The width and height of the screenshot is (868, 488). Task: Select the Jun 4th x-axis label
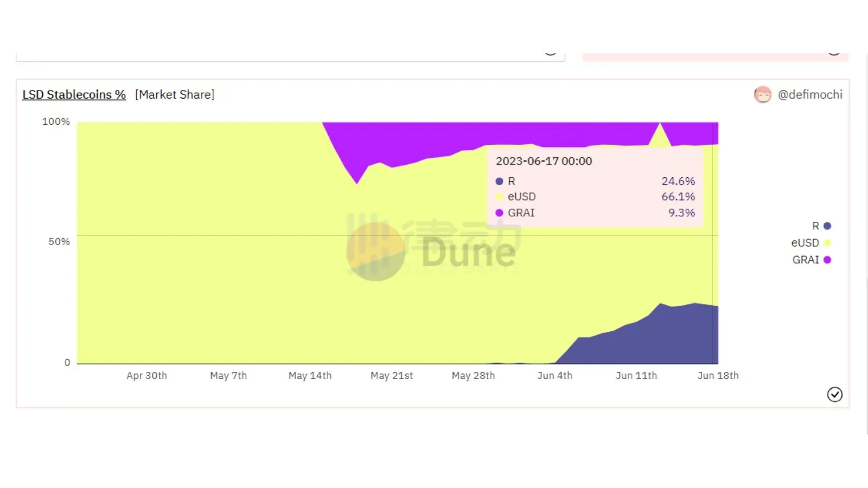point(554,375)
